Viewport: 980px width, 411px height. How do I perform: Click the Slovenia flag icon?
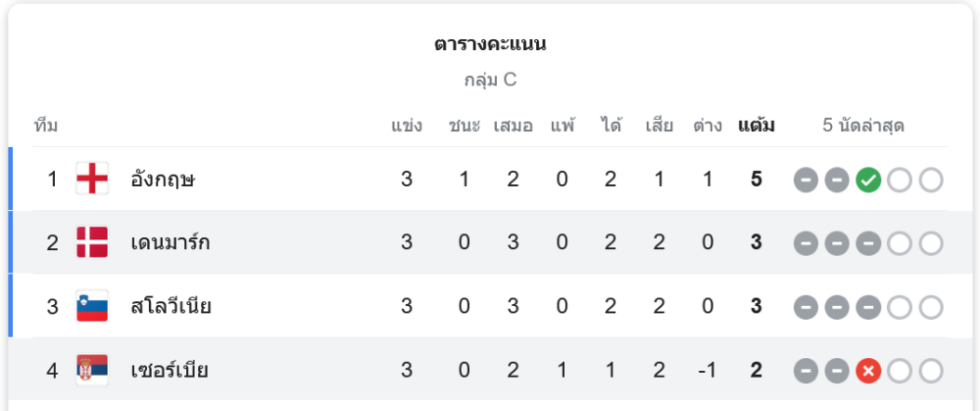click(92, 306)
